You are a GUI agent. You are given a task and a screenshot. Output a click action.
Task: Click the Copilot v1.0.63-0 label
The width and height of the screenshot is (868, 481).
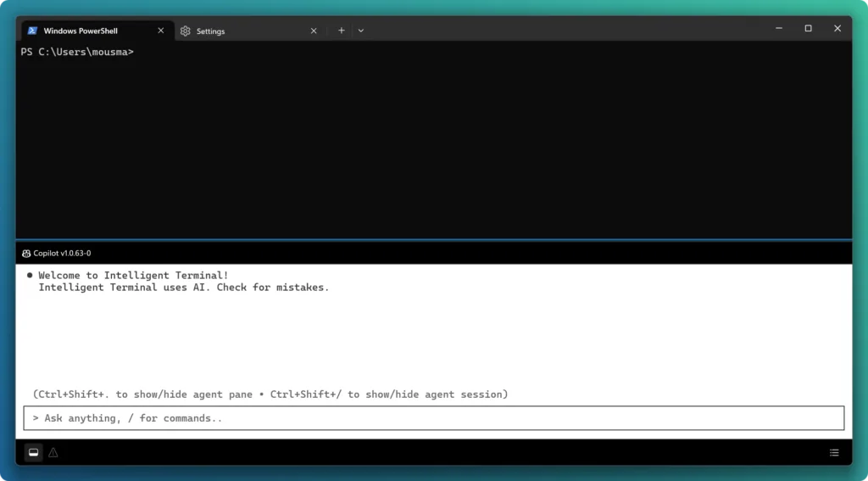coord(62,254)
